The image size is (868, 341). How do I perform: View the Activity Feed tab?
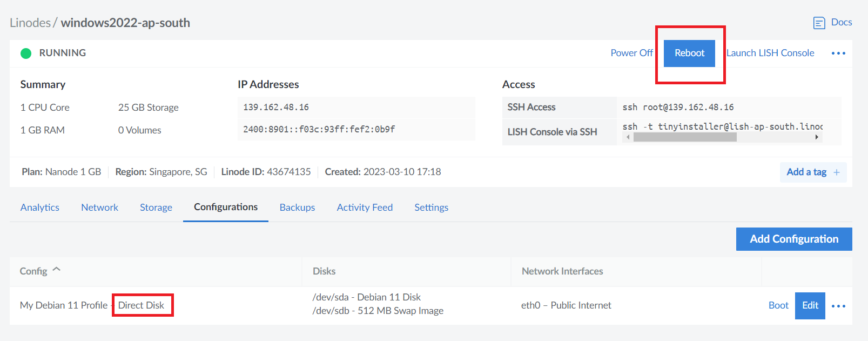[365, 208]
